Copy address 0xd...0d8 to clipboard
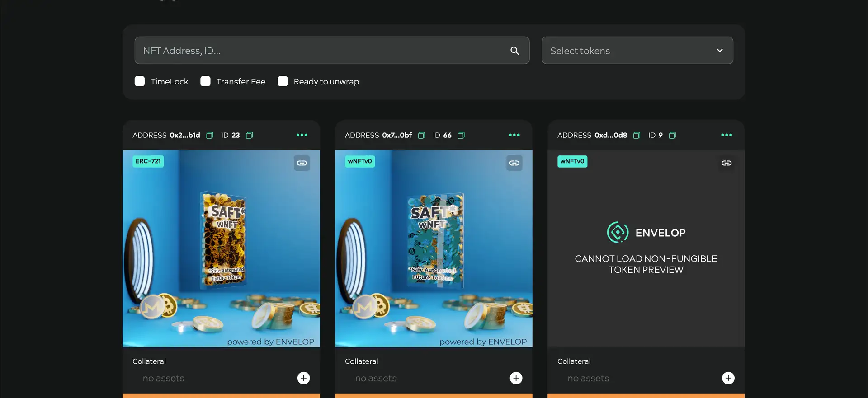Viewport: 868px width, 398px height. coord(637,136)
